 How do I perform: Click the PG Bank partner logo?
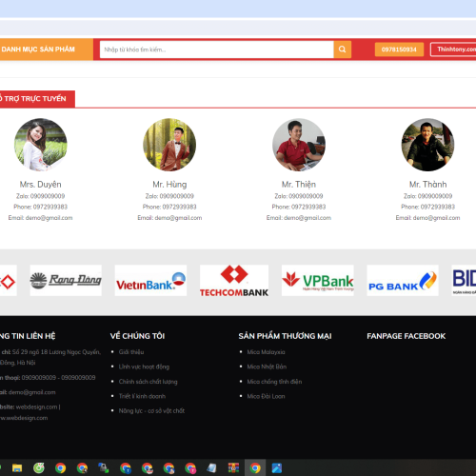(403, 281)
